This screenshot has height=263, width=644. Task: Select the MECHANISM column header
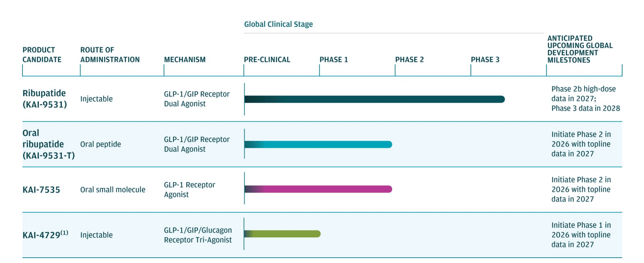pos(185,60)
